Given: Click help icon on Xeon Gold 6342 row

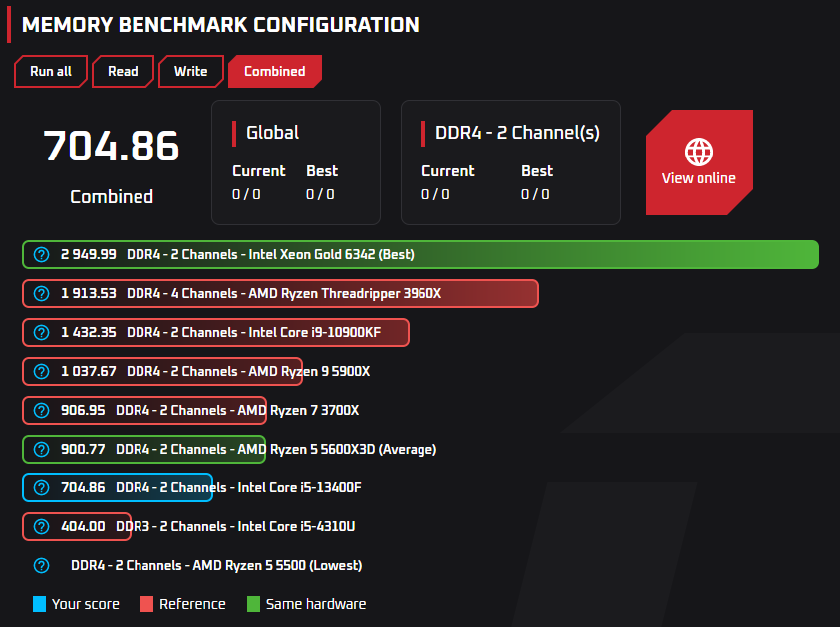Looking at the screenshot, I should 41,254.
